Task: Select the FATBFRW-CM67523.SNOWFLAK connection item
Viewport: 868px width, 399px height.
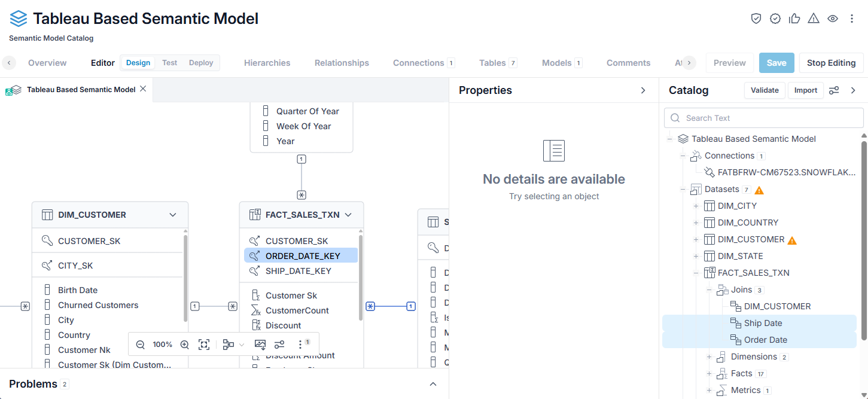Action: point(780,172)
